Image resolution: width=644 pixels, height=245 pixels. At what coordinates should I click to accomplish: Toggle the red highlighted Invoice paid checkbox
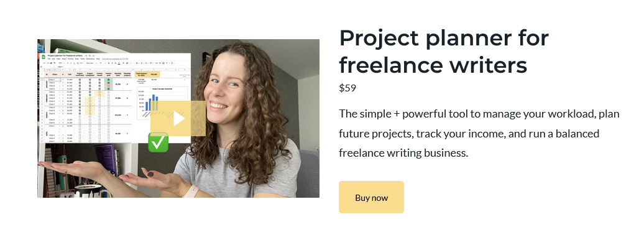pos(108,86)
